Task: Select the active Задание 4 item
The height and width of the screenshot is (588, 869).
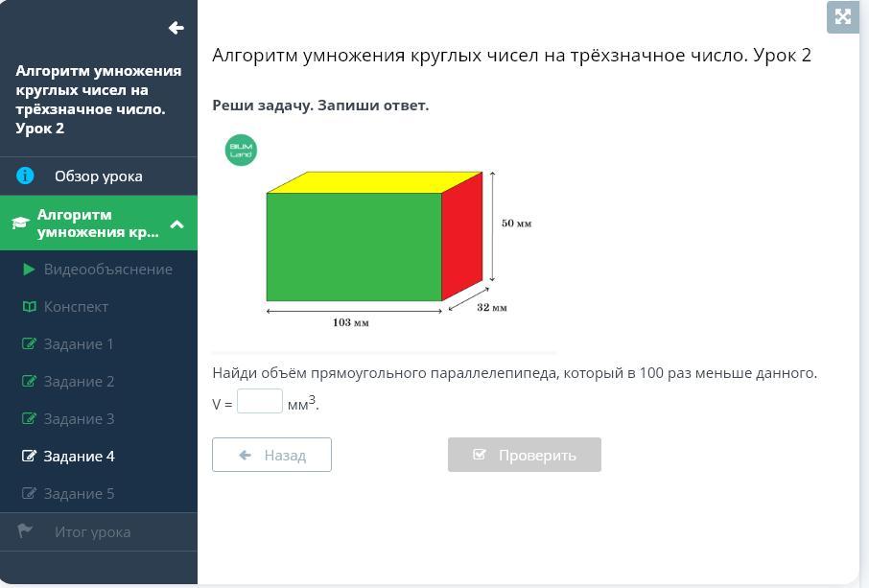Action: [99, 456]
